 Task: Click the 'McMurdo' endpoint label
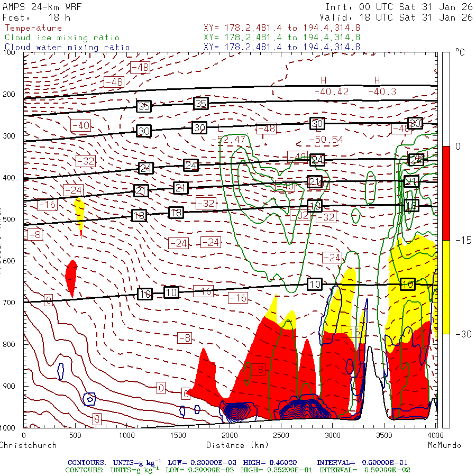pos(444,445)
